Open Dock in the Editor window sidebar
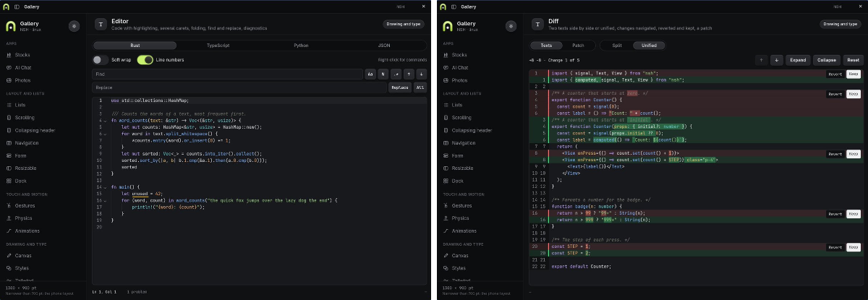The width and height of the screenshot is (868, 300). 42,181
